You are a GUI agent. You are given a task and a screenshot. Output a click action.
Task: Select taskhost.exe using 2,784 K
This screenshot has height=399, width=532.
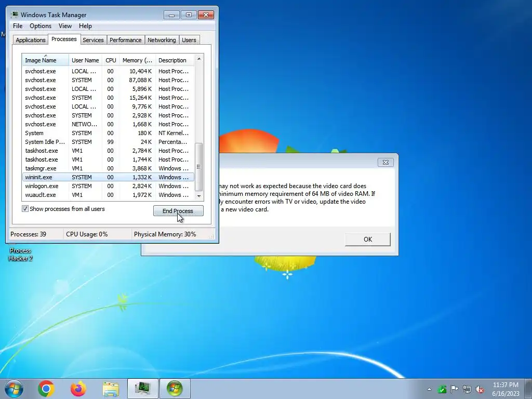pyautogui.click(x=108, y=151)
